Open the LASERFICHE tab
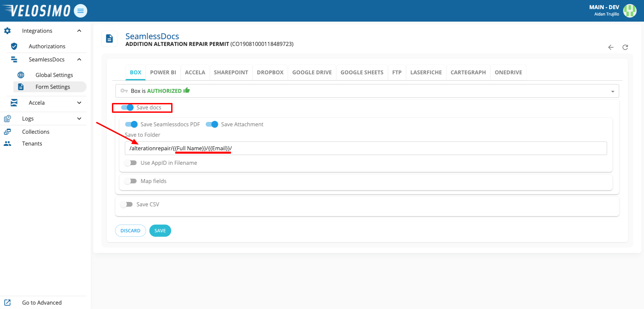Image resolution: width=644 pixels, height=309 pixels. (x=426, y=72)
